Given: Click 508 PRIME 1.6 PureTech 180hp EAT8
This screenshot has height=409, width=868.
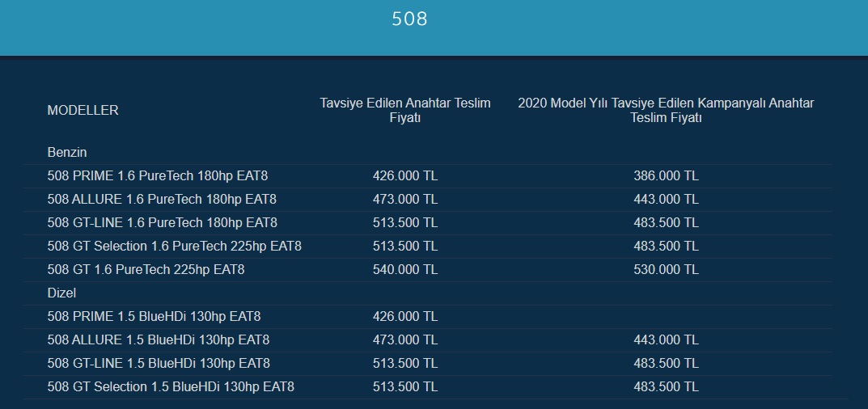Looking at the screenshot, I should (x=158, y=176).
